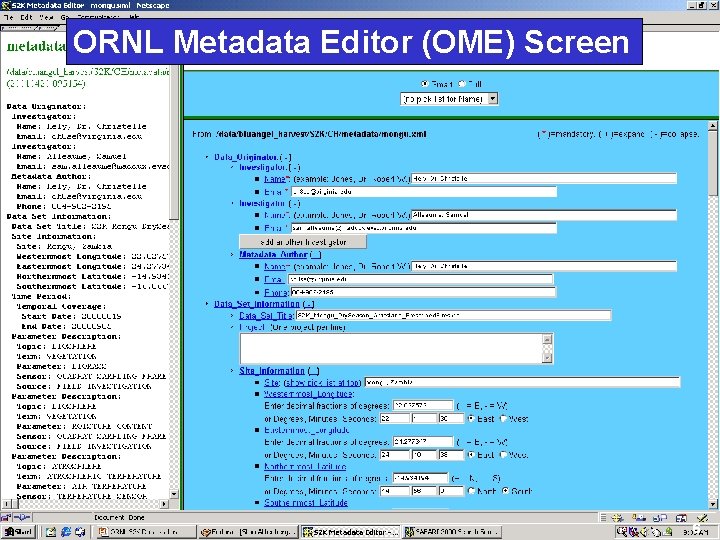Click the first Investigator Name input field

click(544, 178)
